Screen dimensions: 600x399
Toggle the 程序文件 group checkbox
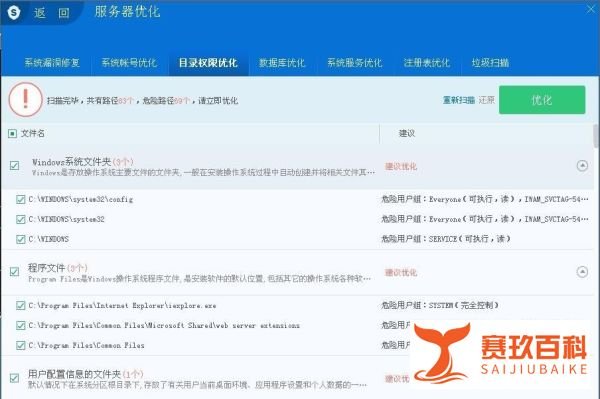[15, 272]
